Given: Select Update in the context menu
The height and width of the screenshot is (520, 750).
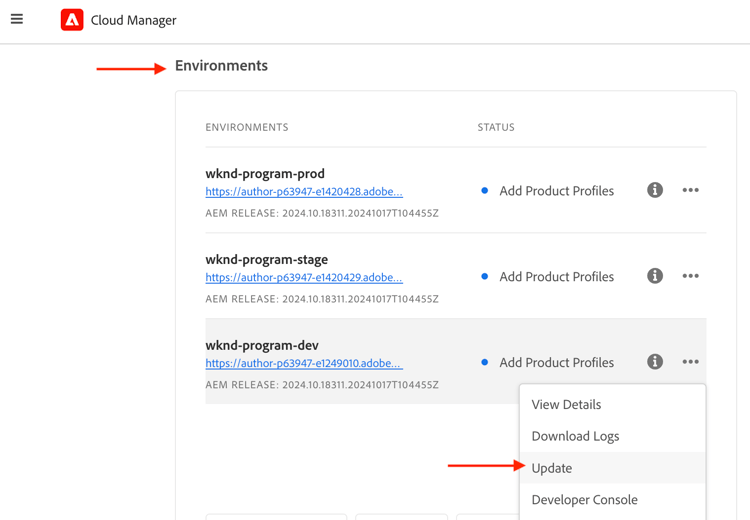Looking at the screenshot, I should [552, 468].
